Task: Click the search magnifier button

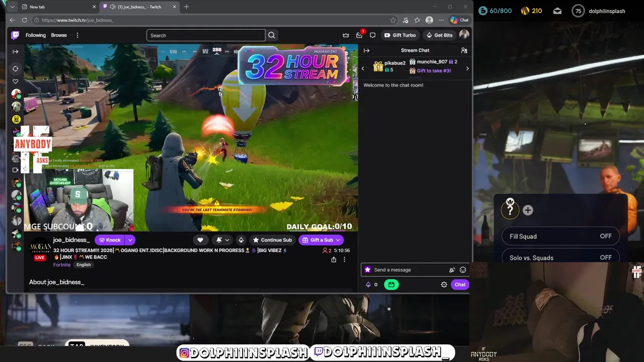Action: [x=272, y=35]
